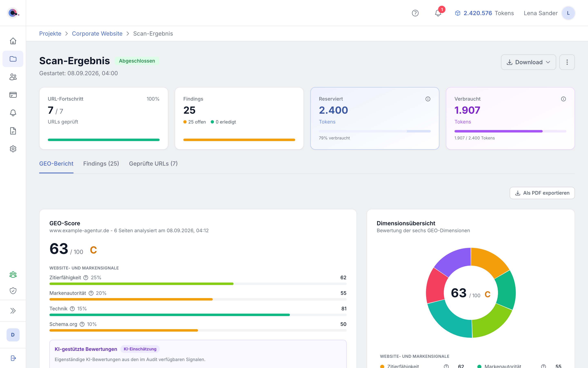Open the Download dropdown

pyautogui.click(x=528, y=62)
